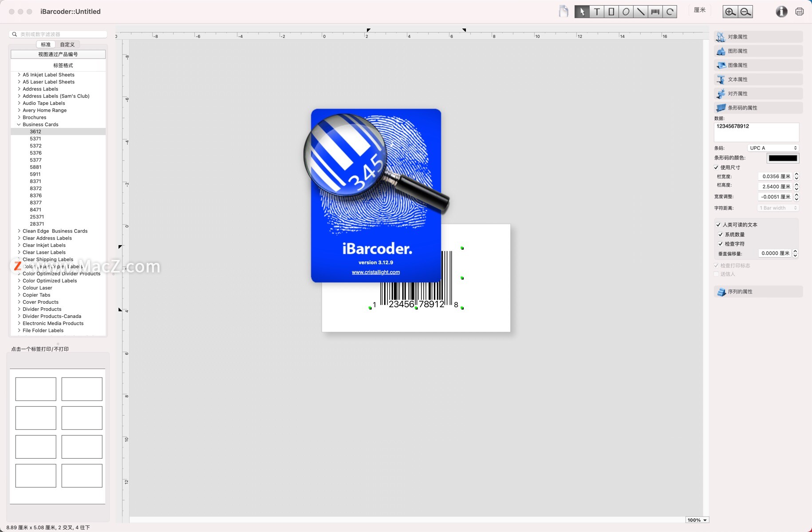The width and height of the screenshot is (812, 532).
Task: Select Divider Products-Canada category
Action: (52, 316)
